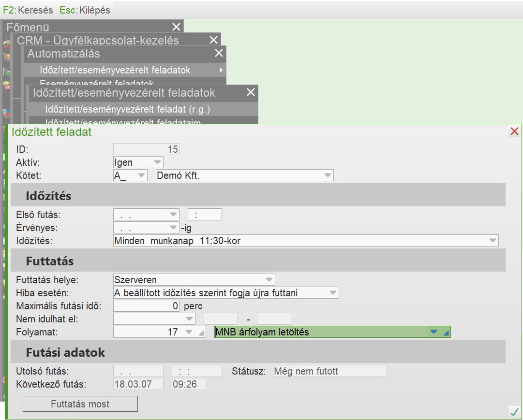Expand the Időzítés schedule dropdown
523x420 pixels.
point(493,240)
